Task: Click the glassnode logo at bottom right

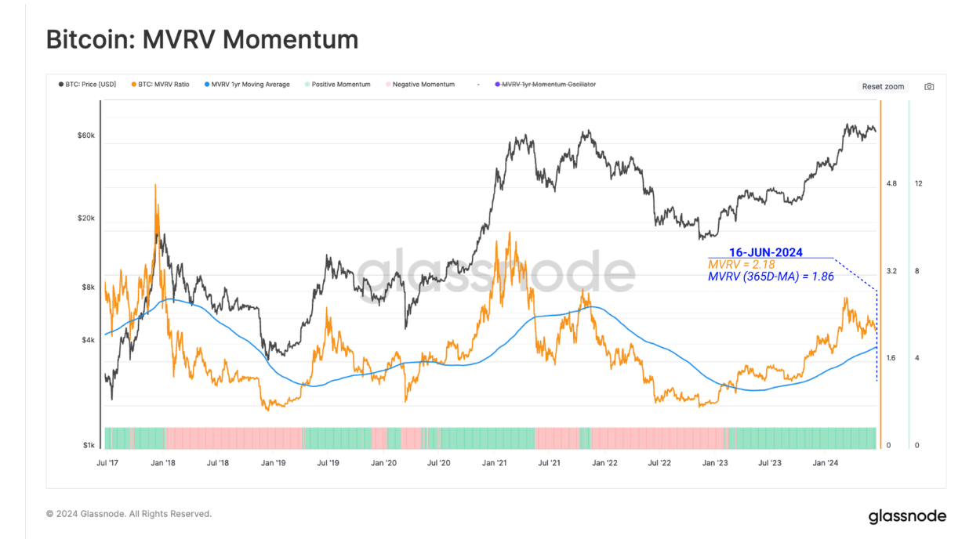Action: pyautogui.click(x=907, y=516)
